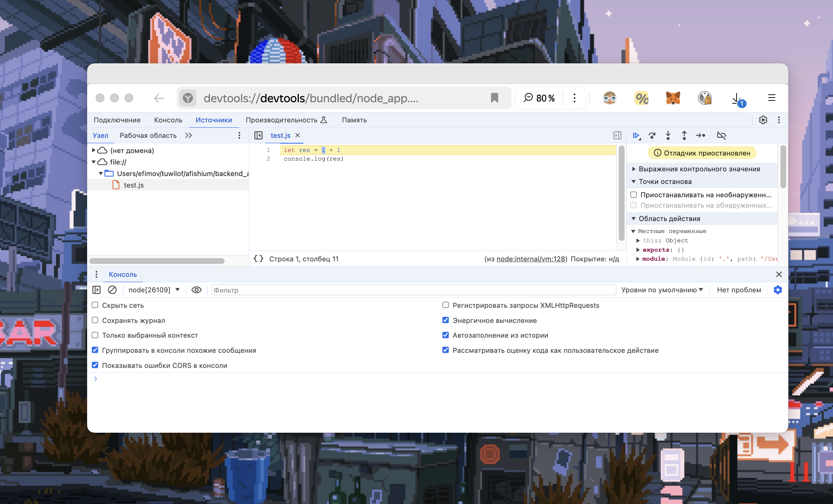Image resolution: width=833 pixels, height=504 pixels.
Task: Open DevTools customize three-dot menu
Action: [779, 120]
